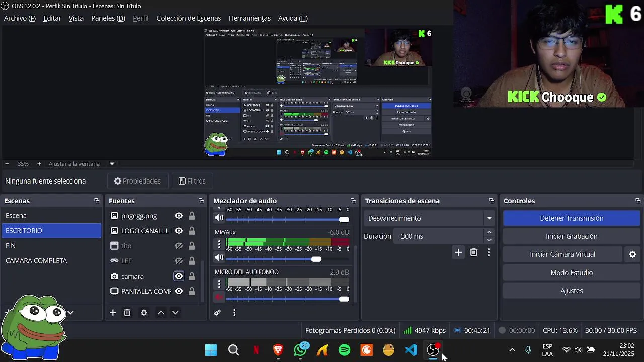The height and width of the screenshot is (362, 644).
Task: Expand preview zoom mode dropdown arrow
Action: [x=112, y=164]
